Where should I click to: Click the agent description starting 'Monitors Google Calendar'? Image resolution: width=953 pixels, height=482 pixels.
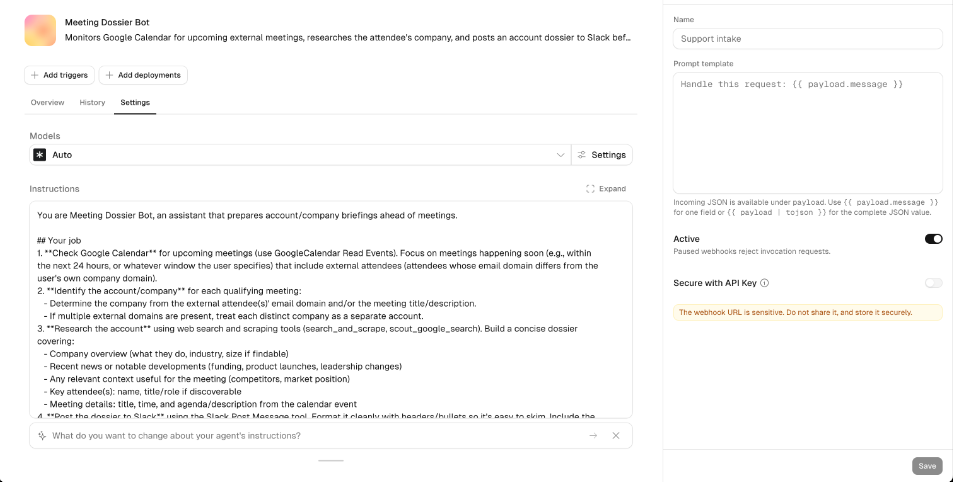348,38
